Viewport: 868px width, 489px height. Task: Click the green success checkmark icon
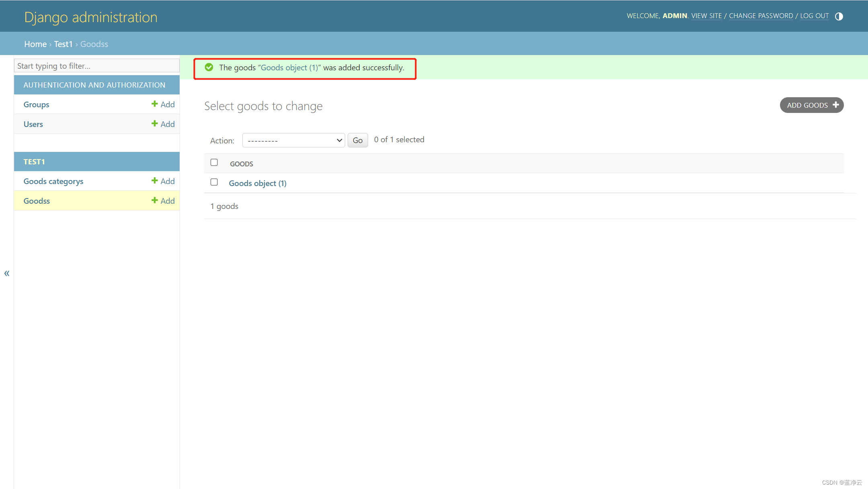[x=209, y=68]
